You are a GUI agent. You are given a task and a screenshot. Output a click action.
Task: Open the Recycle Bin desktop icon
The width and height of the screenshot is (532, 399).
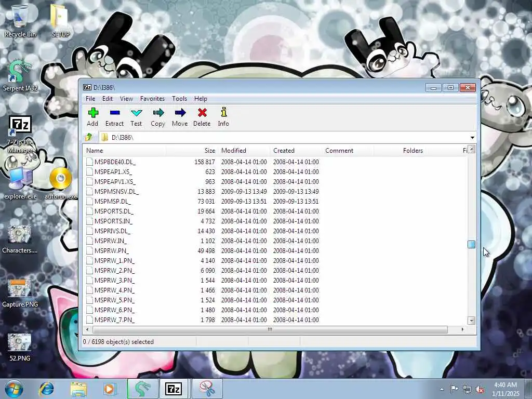(x=20, y=21)
